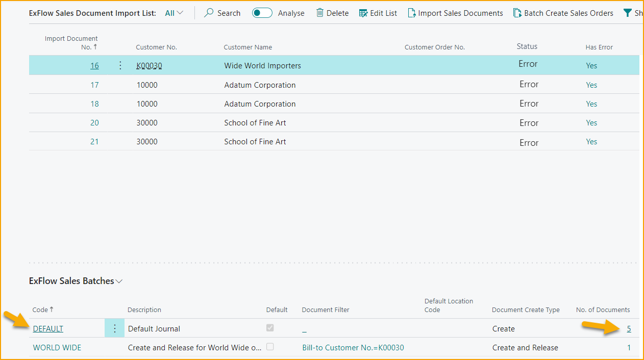This screenshot has height=360, width=644.
Task: Click Batch Create Sales Orders action
Action: [518, 13]
